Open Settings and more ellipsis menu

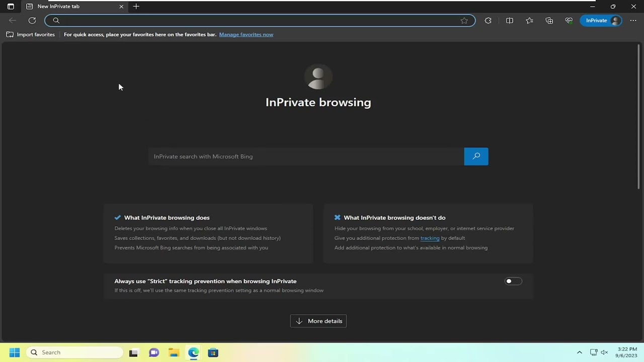633,21
